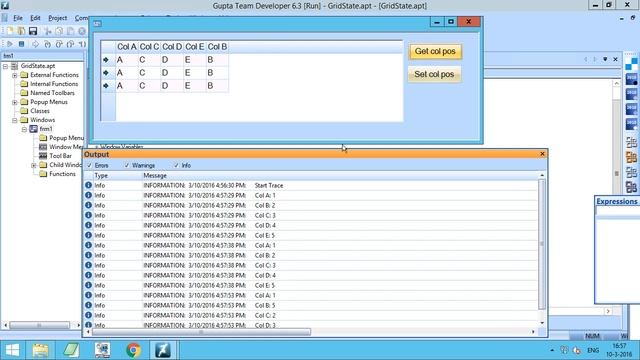Click the ENG language indicator
Screen dimensions: 640x360
point(593,350)
